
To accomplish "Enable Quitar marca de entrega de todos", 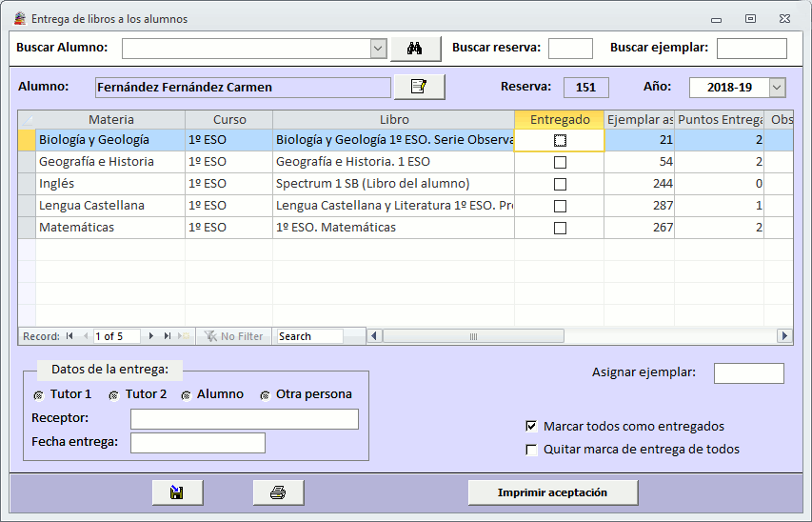I will pyautogui.click(x=531, y=450).
